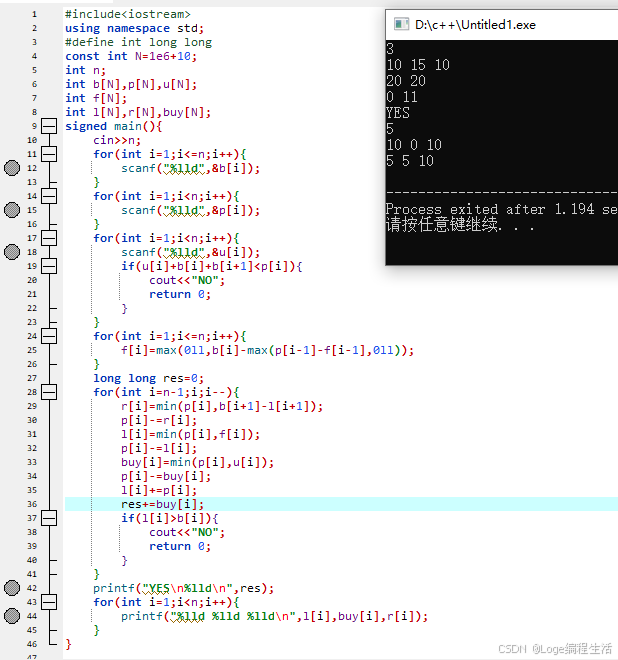Image resolution: width=618 pixels, height=660 pixels.
Task: Click line number 27 in the gutter
Action: [x=32, y=378]
